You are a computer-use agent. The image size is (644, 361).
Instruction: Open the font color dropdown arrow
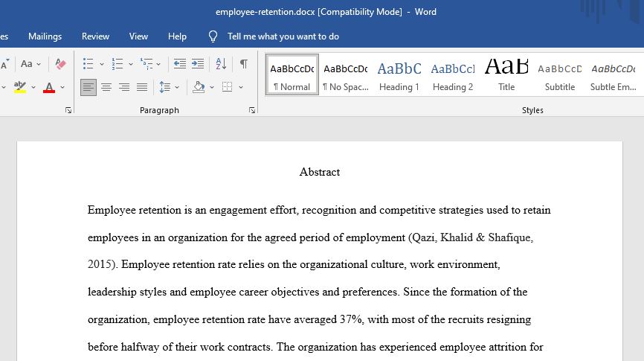pyautogui.click(x=62, y=87)
